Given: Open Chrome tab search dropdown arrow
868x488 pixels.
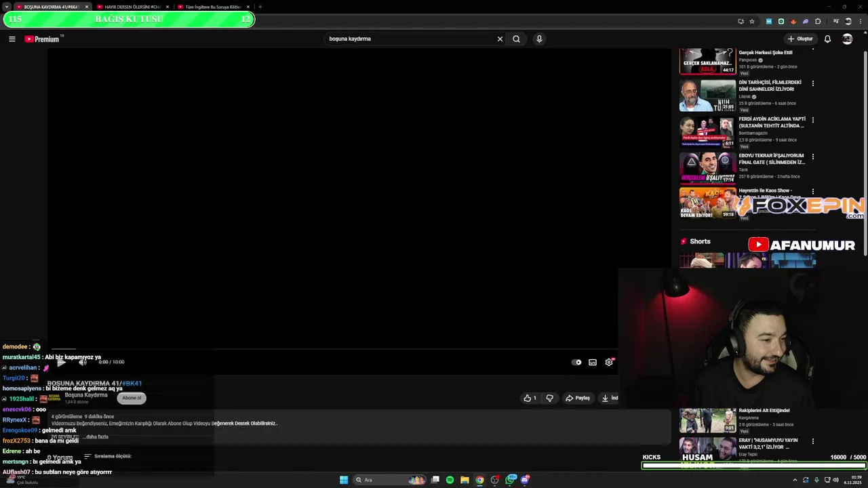Looking at the screenshot, I should coord(6,7).
